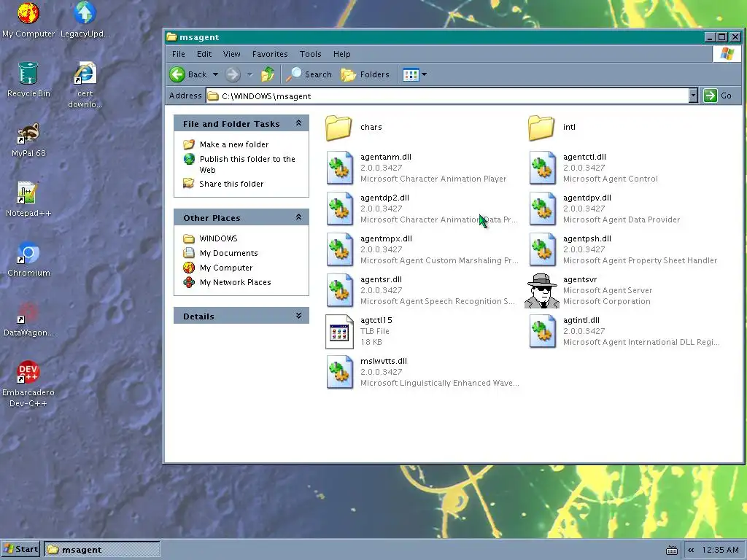Viewport: 747px width, 560px height.
Task: Show hidden tray icons chevron
Action: (691, 550)
